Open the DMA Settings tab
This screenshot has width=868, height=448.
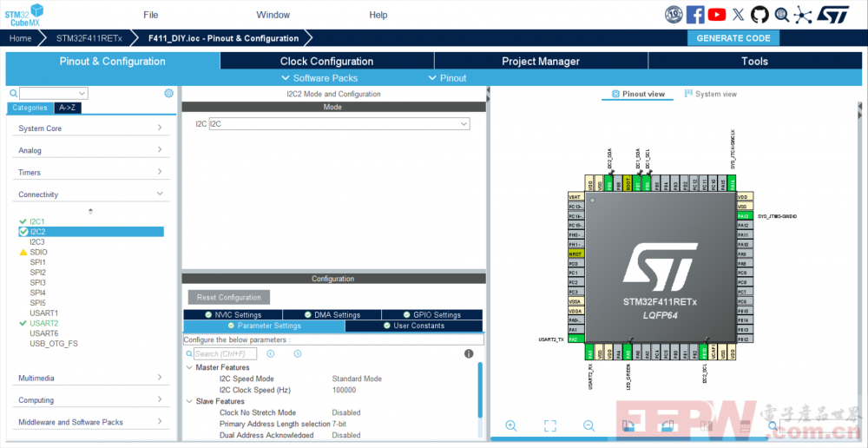point(332,314)
